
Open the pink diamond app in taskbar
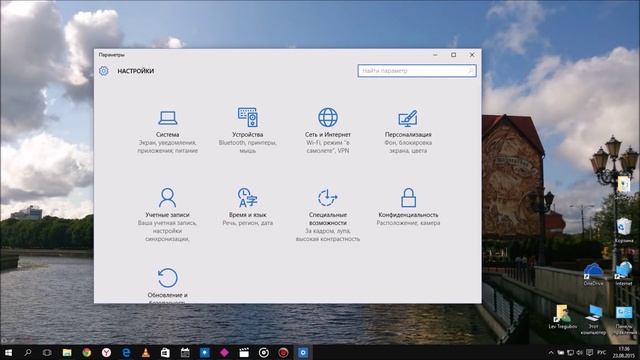[x=224, y=352]
